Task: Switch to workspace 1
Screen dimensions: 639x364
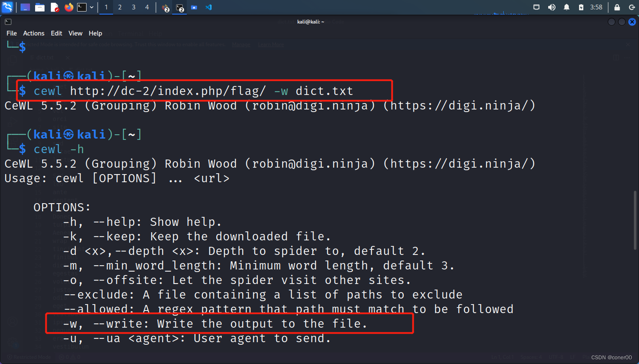Action: click(x=106, y=7)
